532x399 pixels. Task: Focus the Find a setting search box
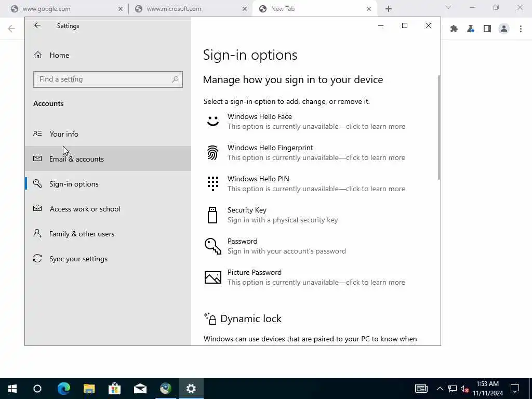point(108,79)
